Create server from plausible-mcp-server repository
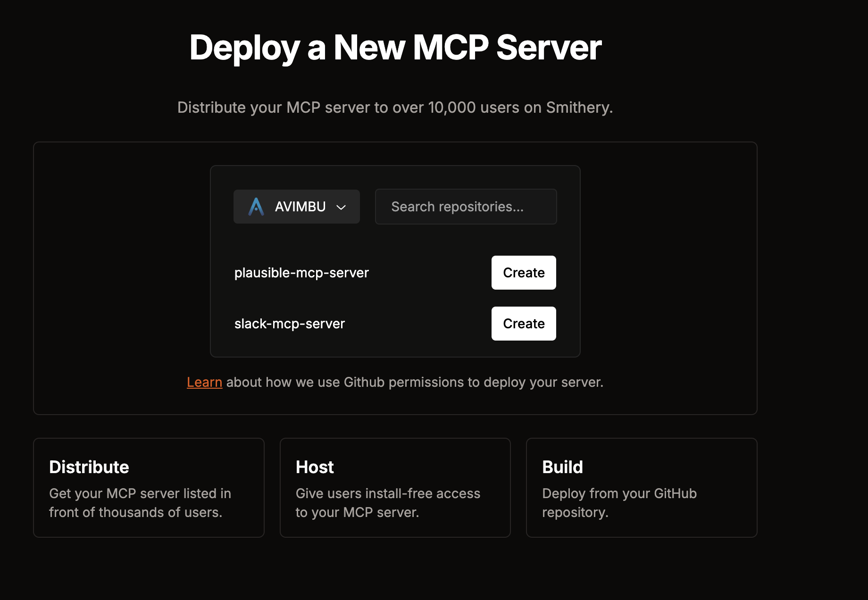This screenshot has width=868, height=600. pyautogui.click(x=524, y=273)
